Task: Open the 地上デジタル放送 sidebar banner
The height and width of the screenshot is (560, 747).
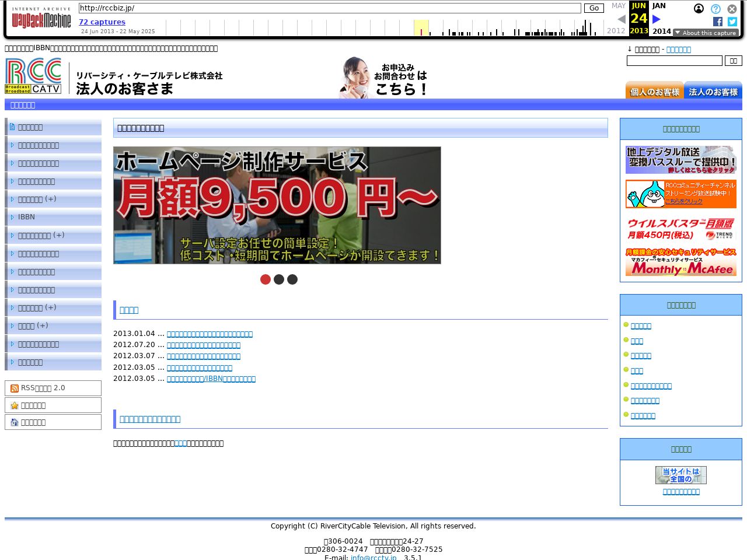Action: [681, 160]
